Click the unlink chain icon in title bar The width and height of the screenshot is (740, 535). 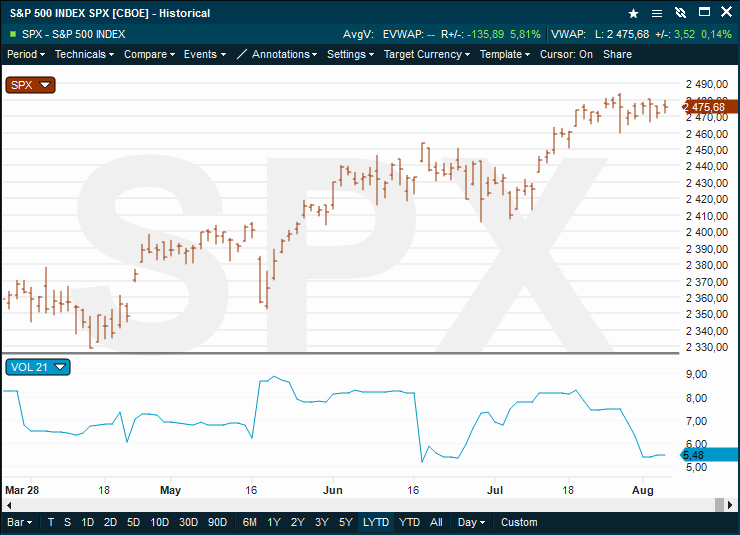[680, 13]
